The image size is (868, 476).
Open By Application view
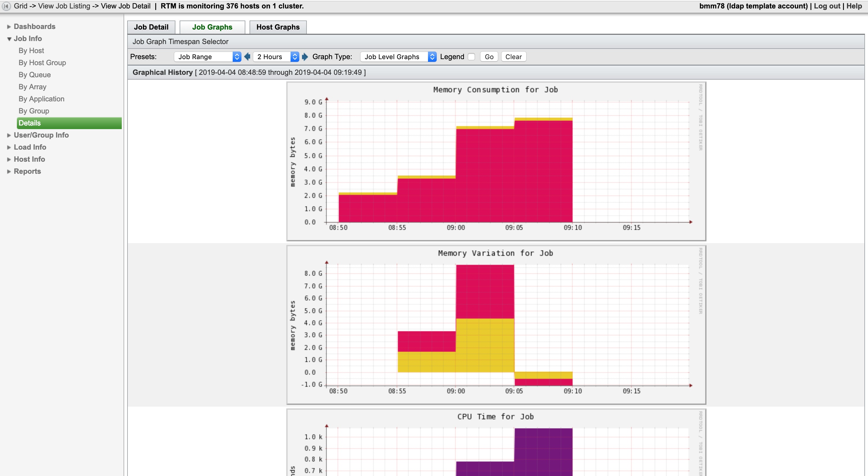42,99
